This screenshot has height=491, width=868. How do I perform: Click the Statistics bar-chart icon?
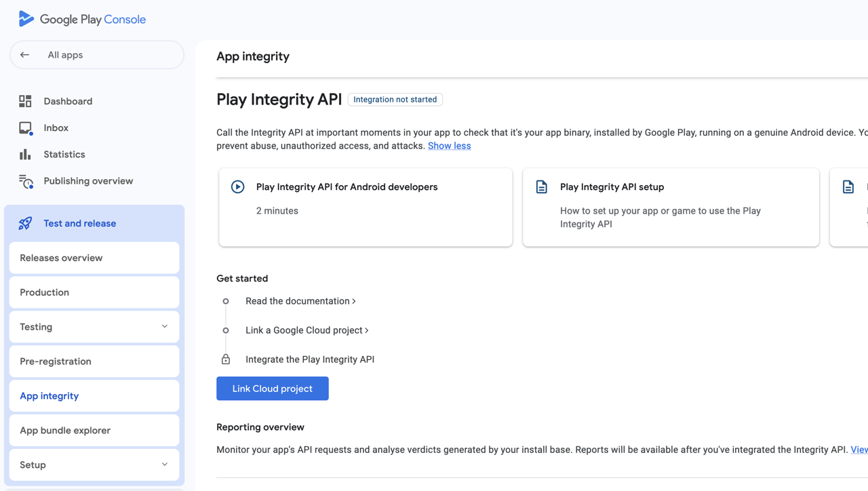[25, 154]
